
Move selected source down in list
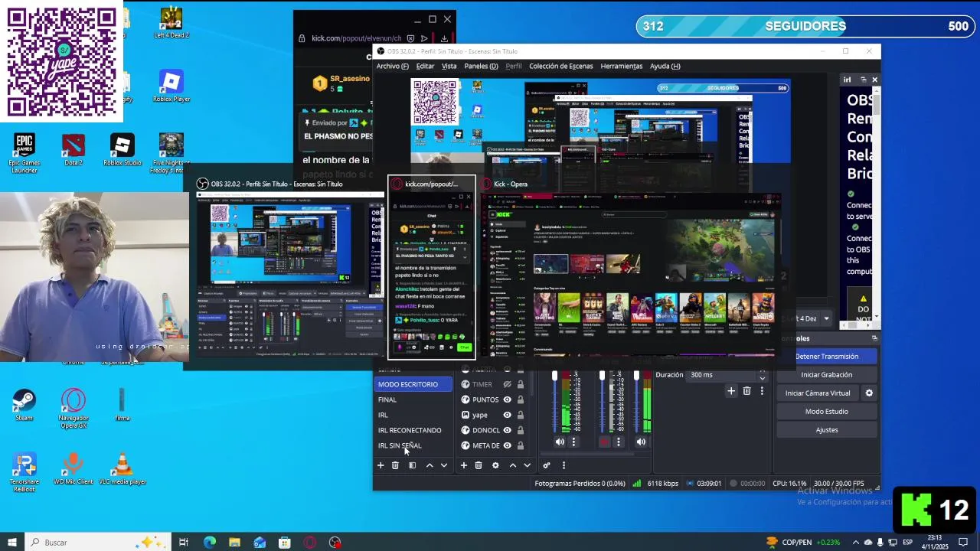tap(527, 465)
